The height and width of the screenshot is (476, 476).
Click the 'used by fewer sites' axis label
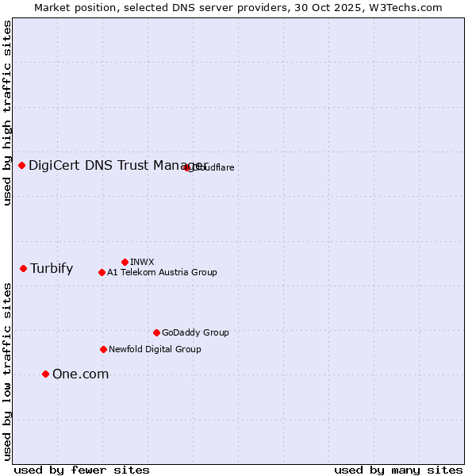tap(82, 470)
